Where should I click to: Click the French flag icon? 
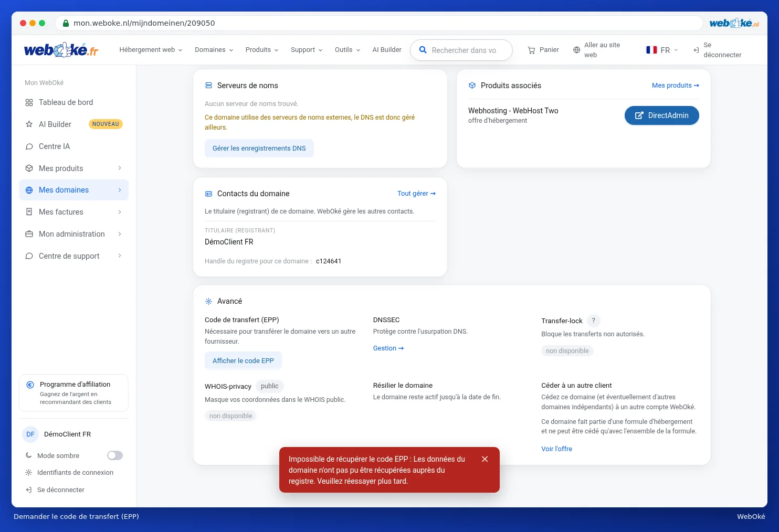(651, 50)
